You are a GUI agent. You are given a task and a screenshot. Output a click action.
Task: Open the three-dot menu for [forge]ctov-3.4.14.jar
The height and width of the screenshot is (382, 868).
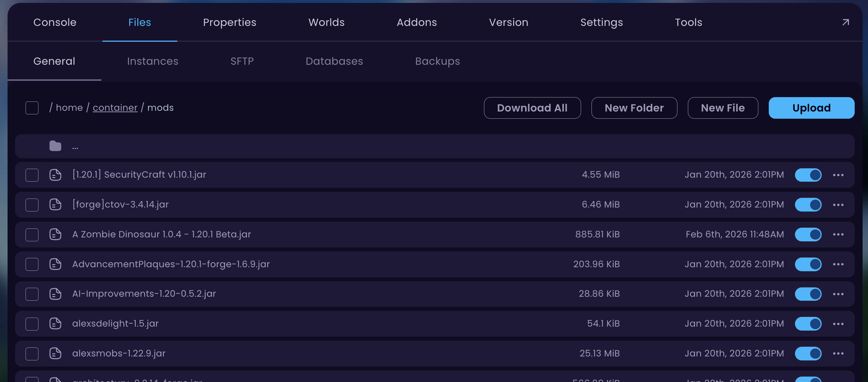click(838, 205)
